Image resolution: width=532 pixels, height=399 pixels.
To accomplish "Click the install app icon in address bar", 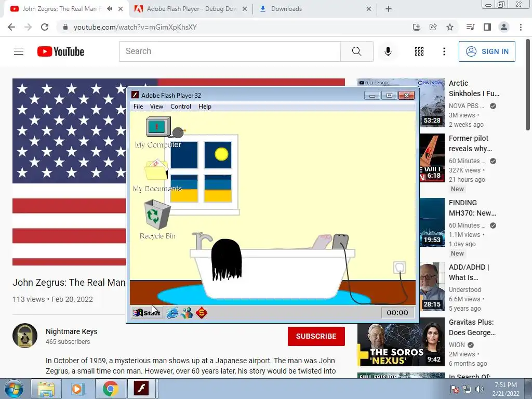I will (416, 27).
